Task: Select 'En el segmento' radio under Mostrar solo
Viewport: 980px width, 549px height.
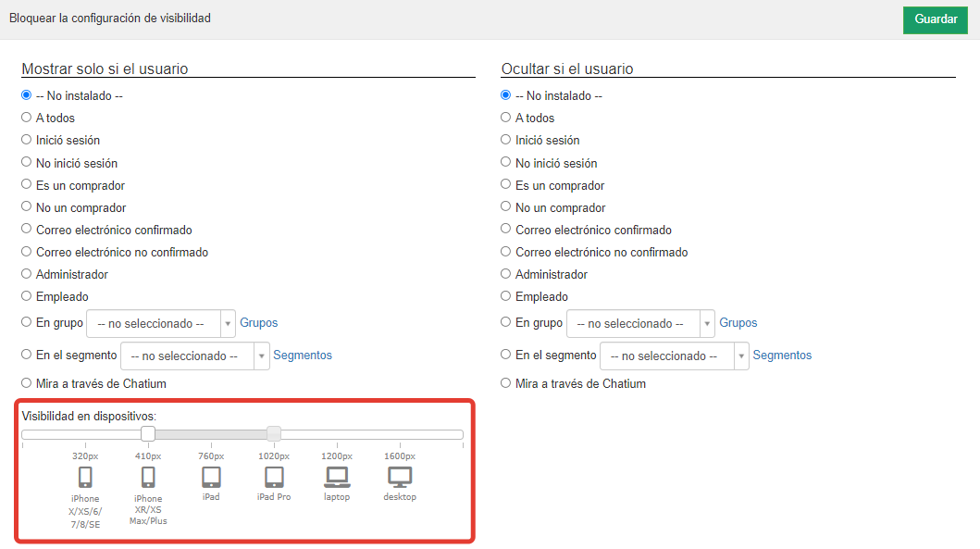Action: tap(26, 355)
